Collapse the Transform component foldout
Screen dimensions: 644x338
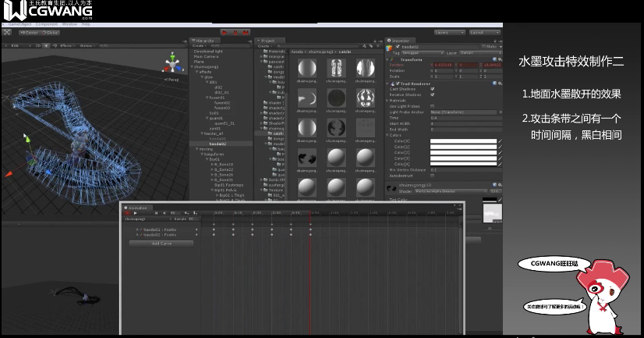coord(387,59)
